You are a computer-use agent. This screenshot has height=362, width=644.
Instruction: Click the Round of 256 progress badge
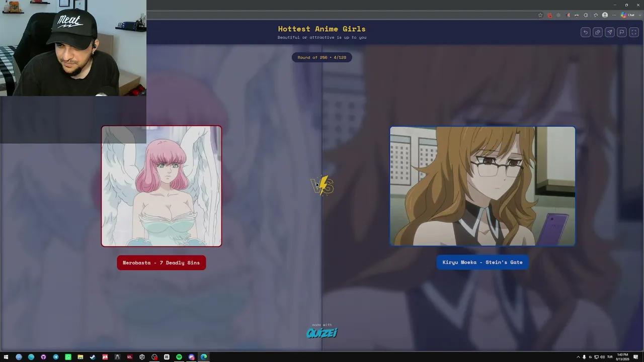coord(322,57)
